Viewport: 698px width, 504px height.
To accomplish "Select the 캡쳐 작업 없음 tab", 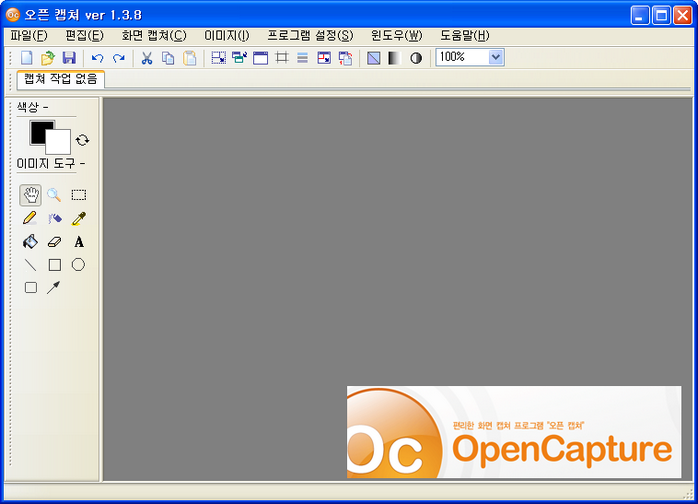I will click(x=61, y=79).
